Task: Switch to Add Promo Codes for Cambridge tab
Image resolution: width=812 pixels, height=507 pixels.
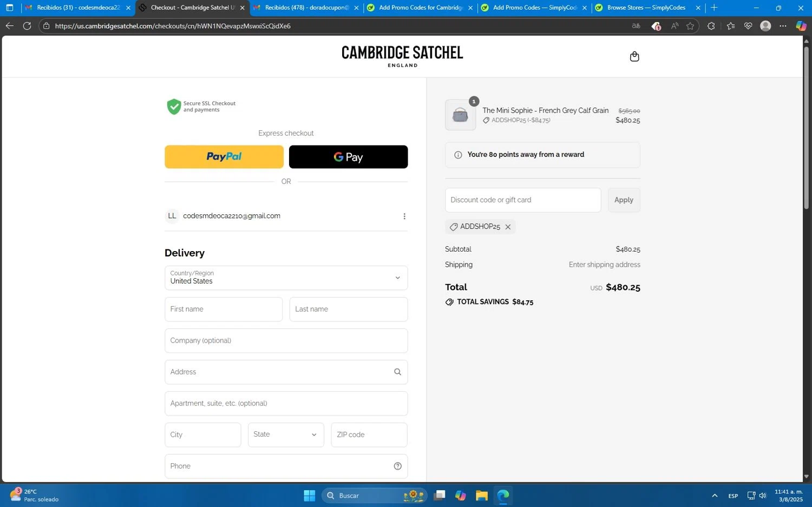Action: [x=420, y=8]
